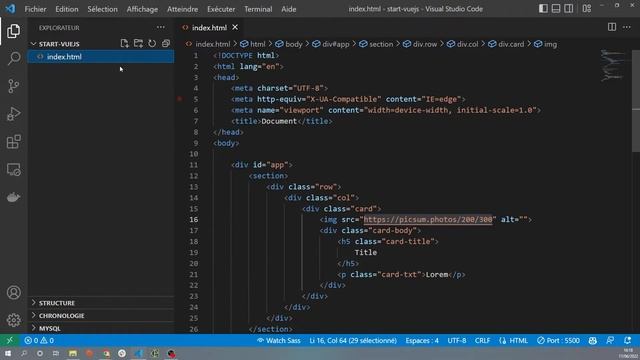Click the img breadcrumb item

[546, 44]
